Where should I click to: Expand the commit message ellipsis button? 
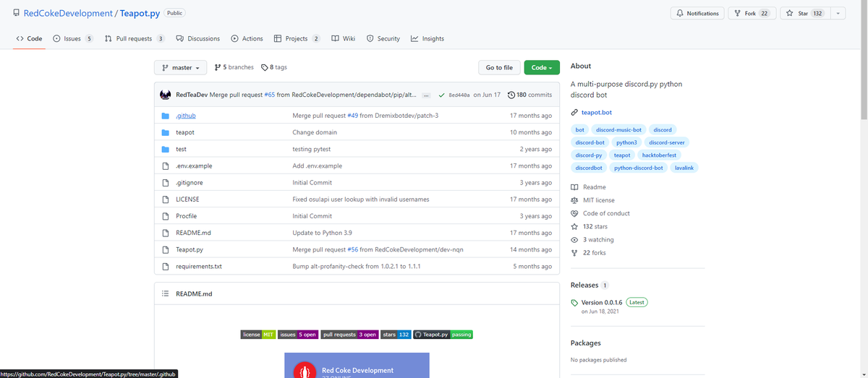click(426, 95)
